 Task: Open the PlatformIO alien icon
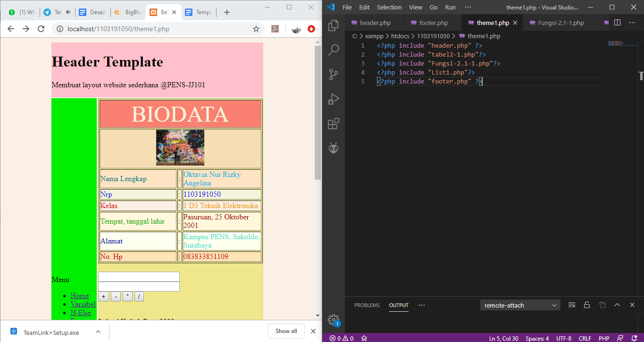coord(334,148)
